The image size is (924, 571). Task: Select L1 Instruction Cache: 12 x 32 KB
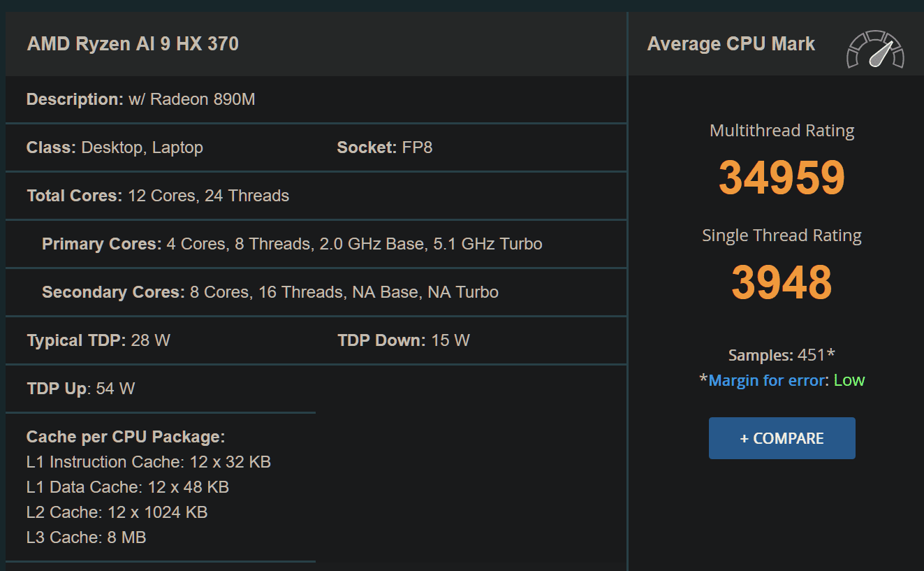click(x=149, y=462)
